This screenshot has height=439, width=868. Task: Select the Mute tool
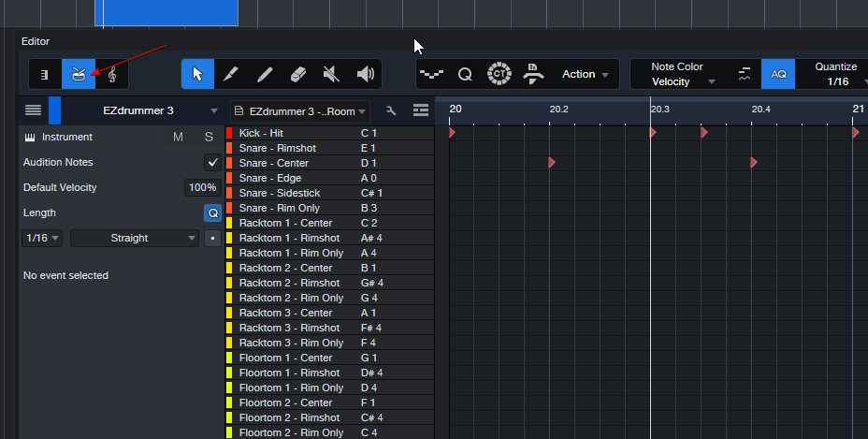331,74
